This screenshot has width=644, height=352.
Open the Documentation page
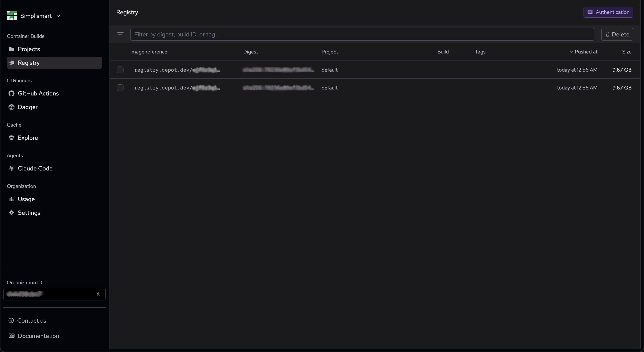click(x=38, y=336)
